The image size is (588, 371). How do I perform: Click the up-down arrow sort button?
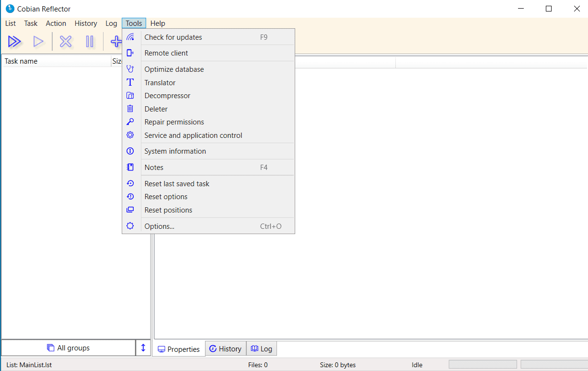click(x=143, y=348)
